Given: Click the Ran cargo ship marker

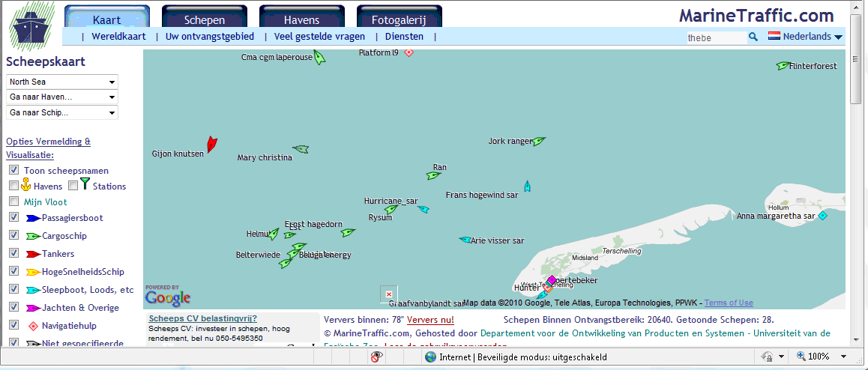Looking at the screenshot, I should pos(433,175).
